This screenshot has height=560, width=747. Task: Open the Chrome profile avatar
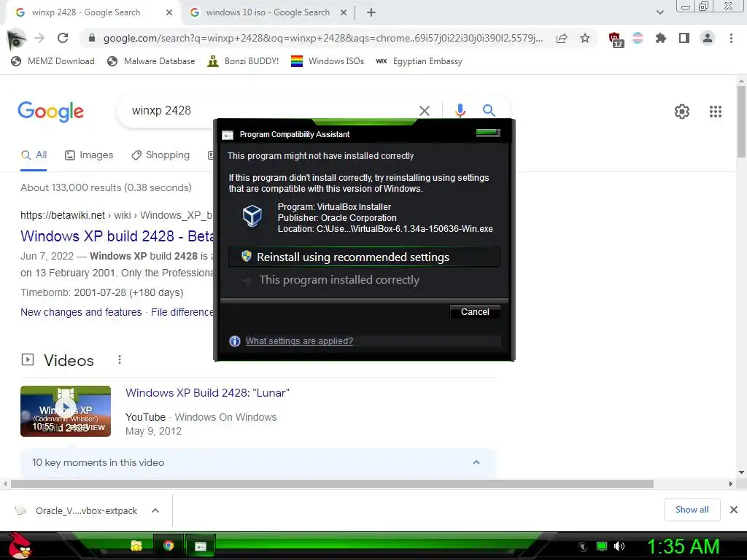pyautogui.click(x=708, y=38)
